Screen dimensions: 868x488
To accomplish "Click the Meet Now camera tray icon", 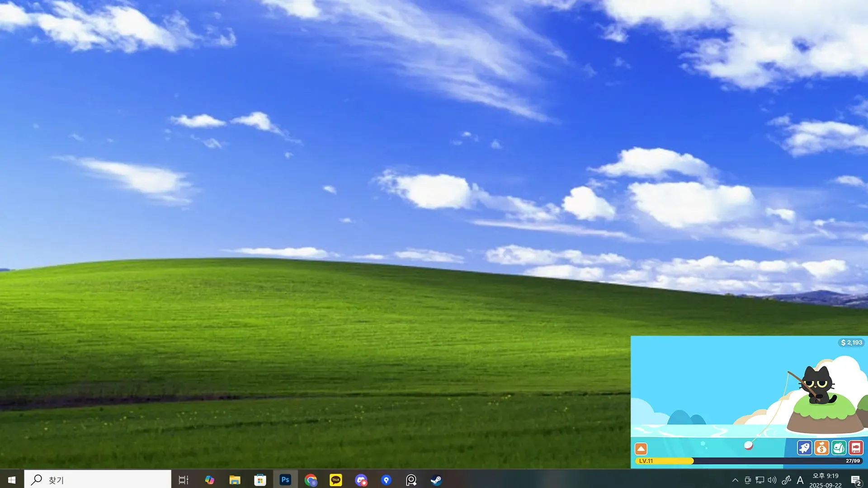I will (x=747, y=480).
